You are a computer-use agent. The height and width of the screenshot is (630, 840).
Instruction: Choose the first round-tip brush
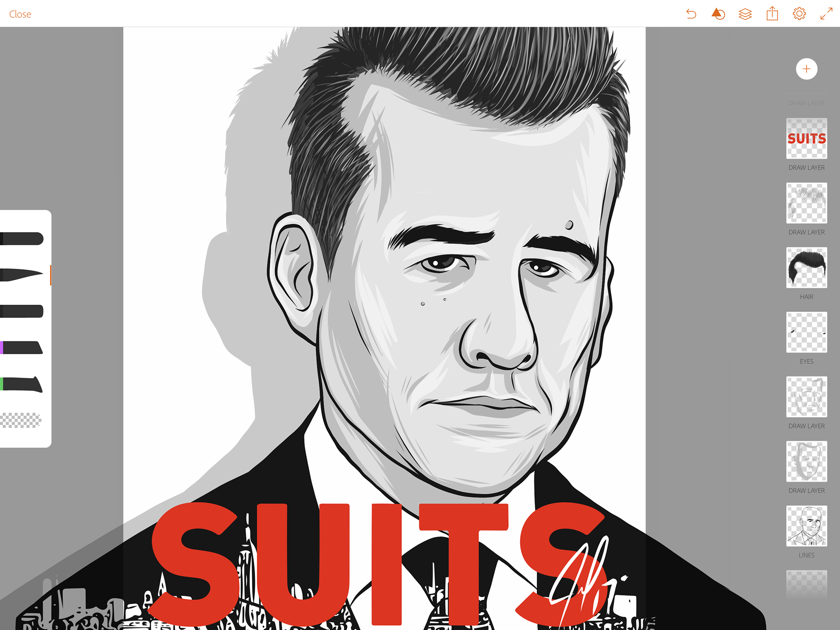(x=22, y=239)
